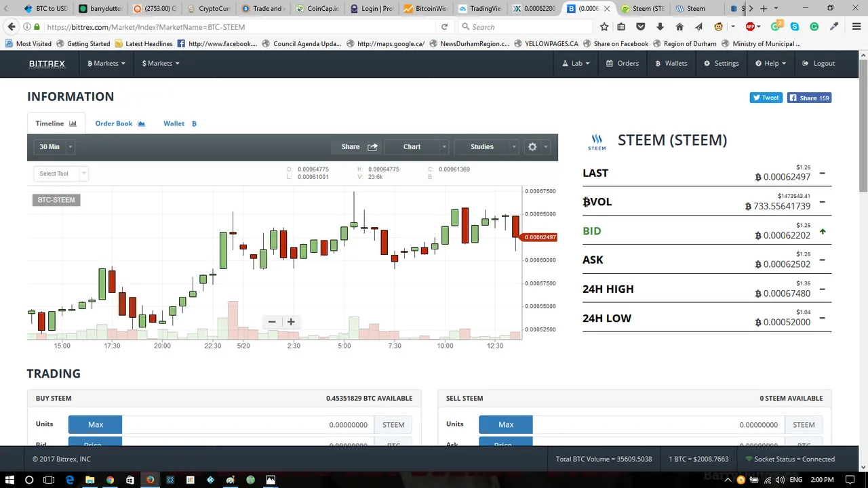Switch to the BTC to USD tab
Screen dimensions: 868x488
45,8
